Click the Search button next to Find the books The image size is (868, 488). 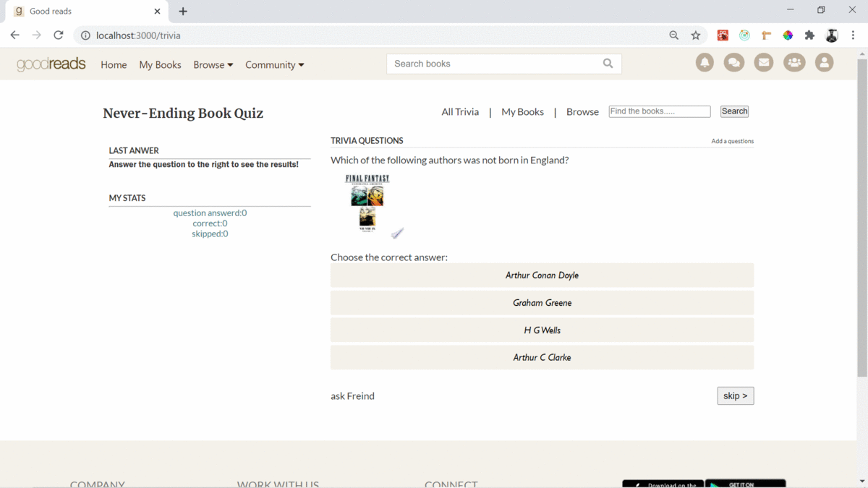734,111
